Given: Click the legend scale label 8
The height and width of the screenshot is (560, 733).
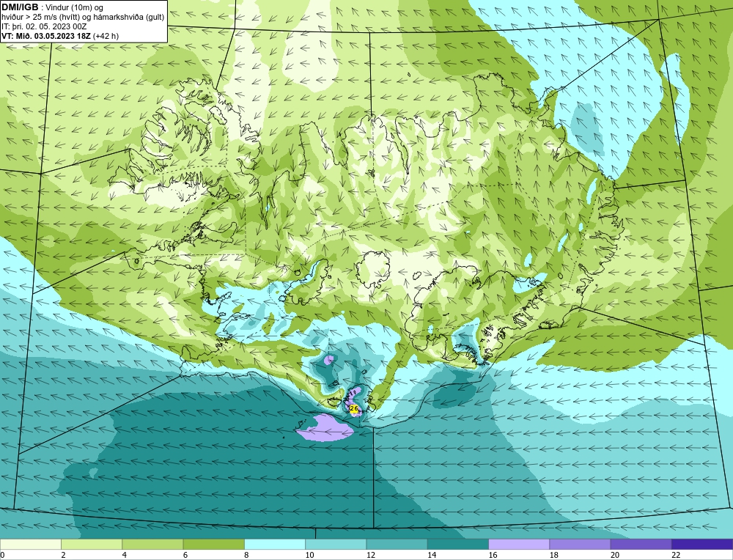Looking at the screenshot, I should 246,555.
